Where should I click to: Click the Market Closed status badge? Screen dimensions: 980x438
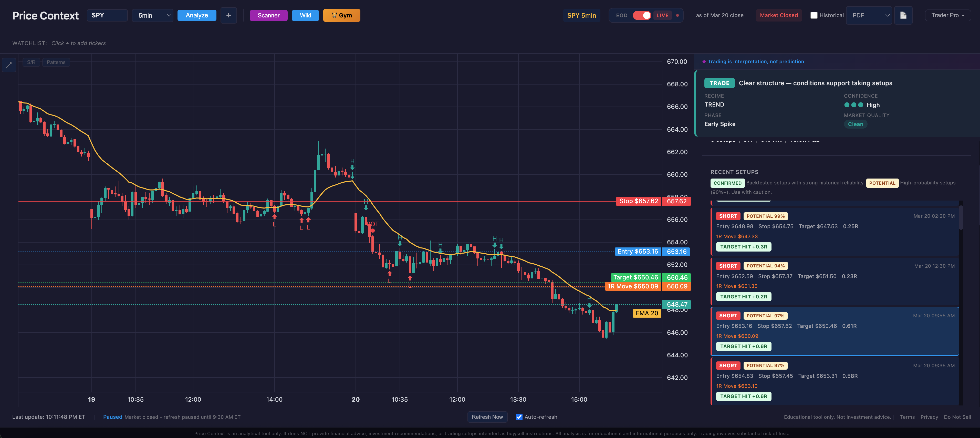[779, 15]
